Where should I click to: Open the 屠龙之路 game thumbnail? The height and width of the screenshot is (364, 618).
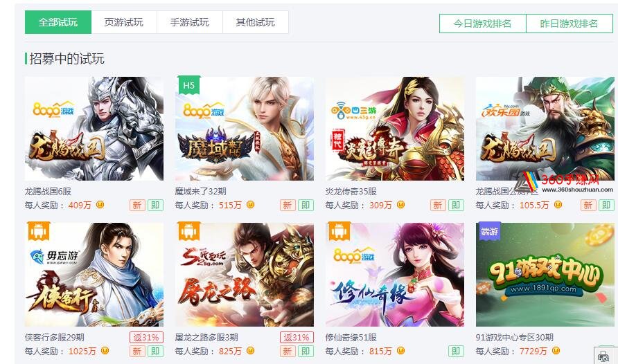pos(245,275)
